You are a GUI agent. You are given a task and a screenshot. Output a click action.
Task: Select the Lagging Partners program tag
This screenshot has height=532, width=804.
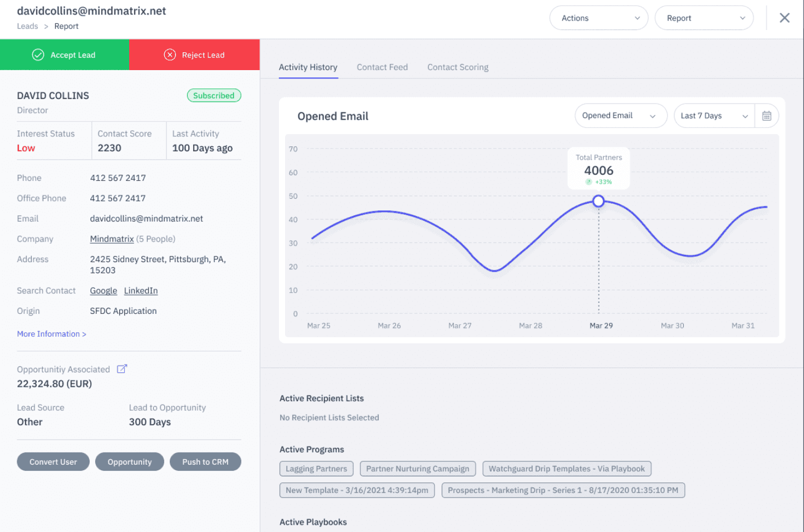316,469
